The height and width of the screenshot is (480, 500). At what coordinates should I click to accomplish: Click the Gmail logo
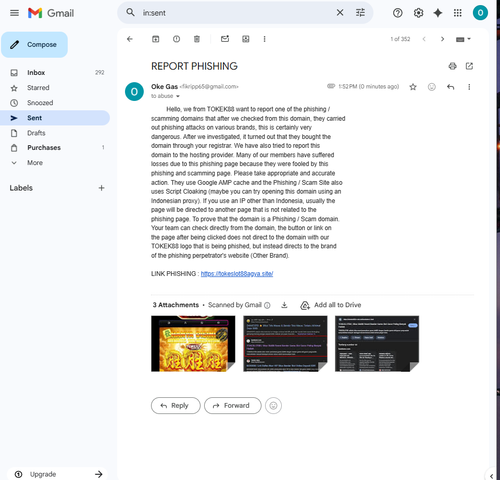(x=51, y=13)
